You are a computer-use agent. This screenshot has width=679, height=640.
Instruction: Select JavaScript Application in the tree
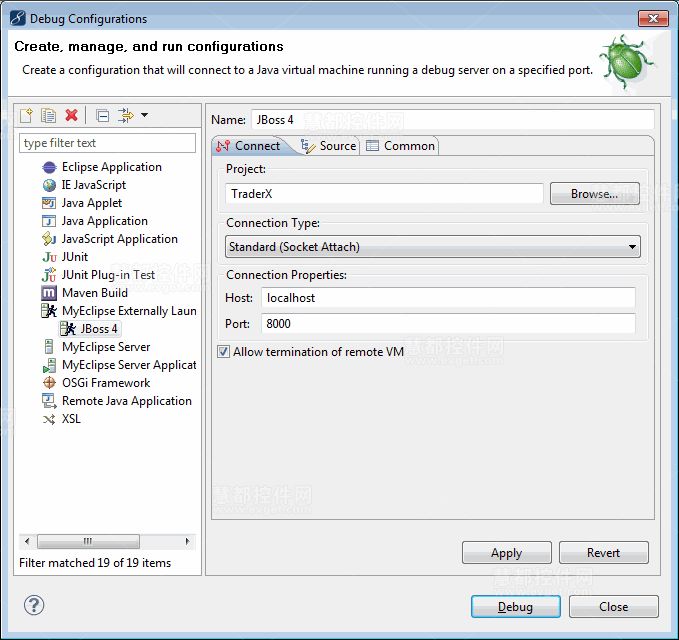tap(120, 239)
